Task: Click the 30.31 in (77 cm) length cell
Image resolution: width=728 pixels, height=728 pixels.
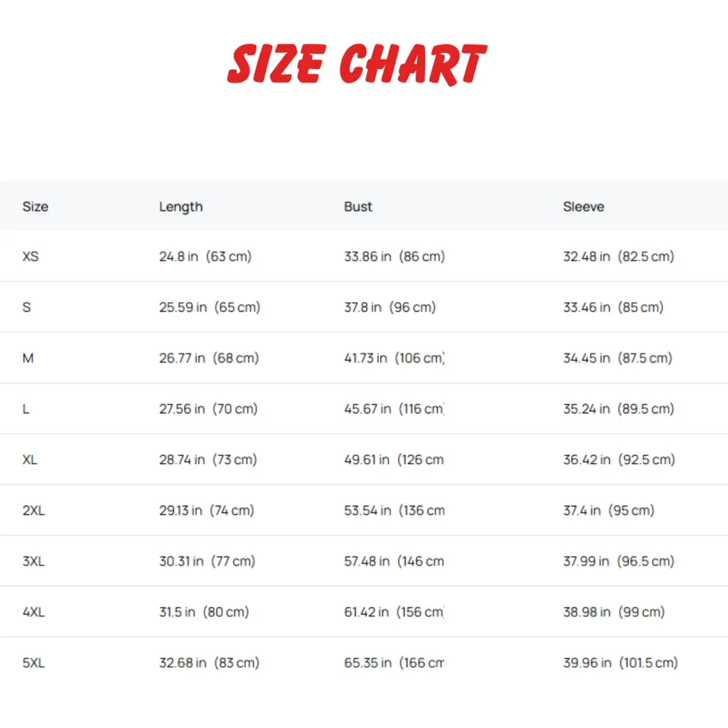Action: (207, 561)
